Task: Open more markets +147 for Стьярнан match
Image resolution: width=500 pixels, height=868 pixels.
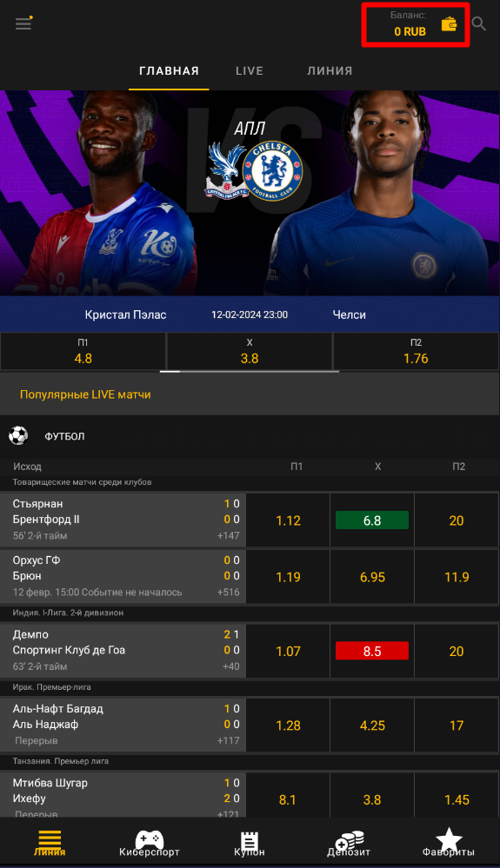Action: coord(228,535)
